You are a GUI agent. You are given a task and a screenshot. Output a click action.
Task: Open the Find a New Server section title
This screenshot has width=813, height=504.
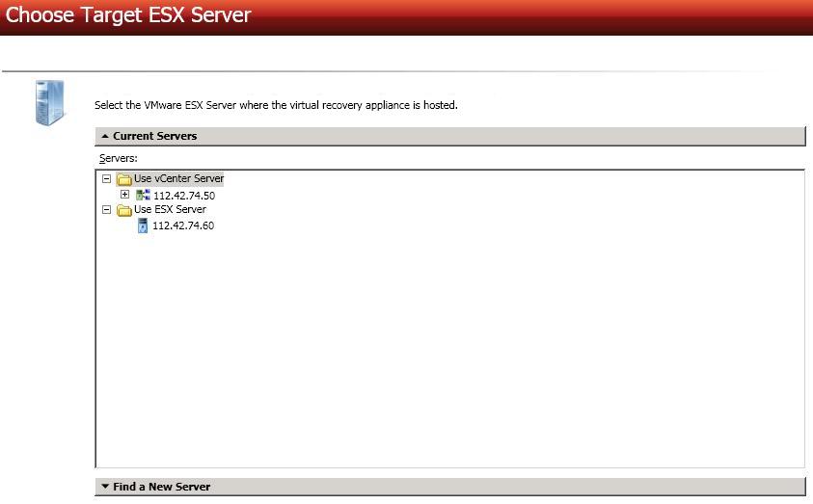point(161,488)
